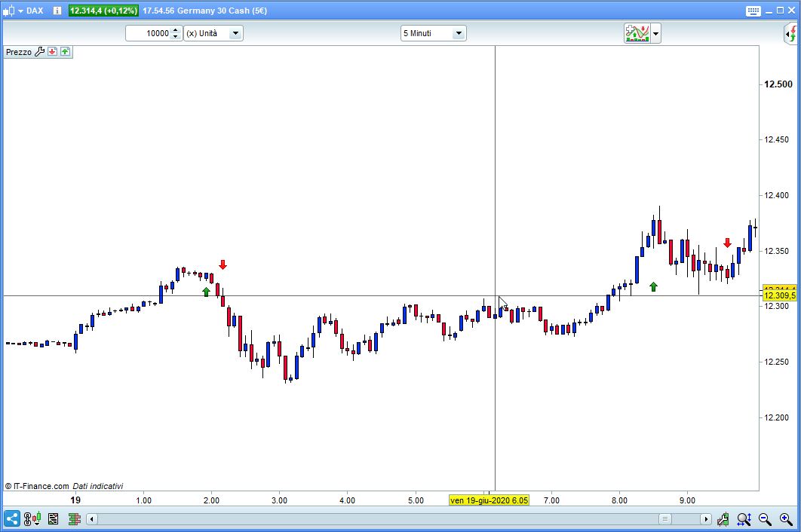Viewport: 801px width, 532px height.
Task: Click the DAX ticker name in title bar
Action: (x=35, y=11)
